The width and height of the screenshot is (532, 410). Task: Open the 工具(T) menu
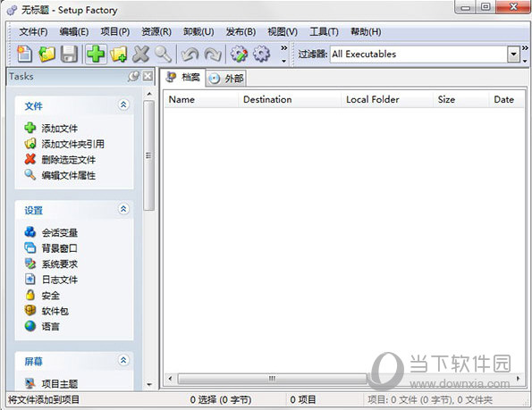(324, 32)
